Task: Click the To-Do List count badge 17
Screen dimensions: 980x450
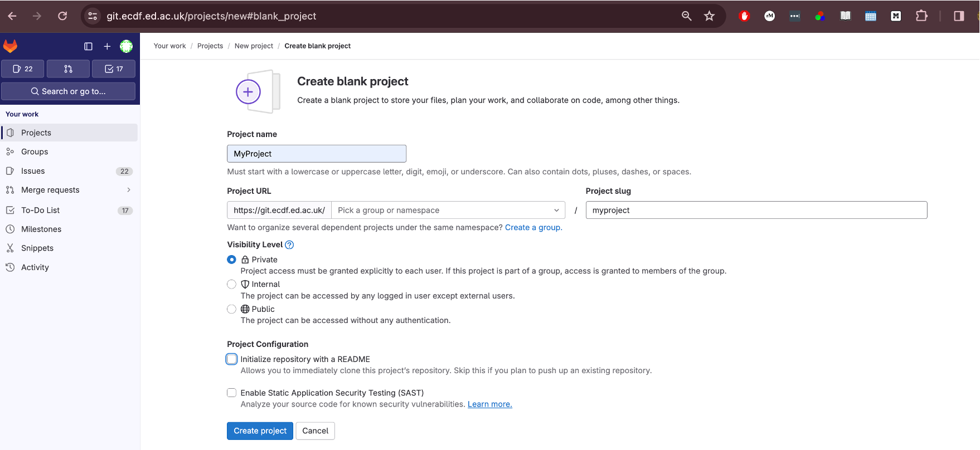Action: click(125, 211)
